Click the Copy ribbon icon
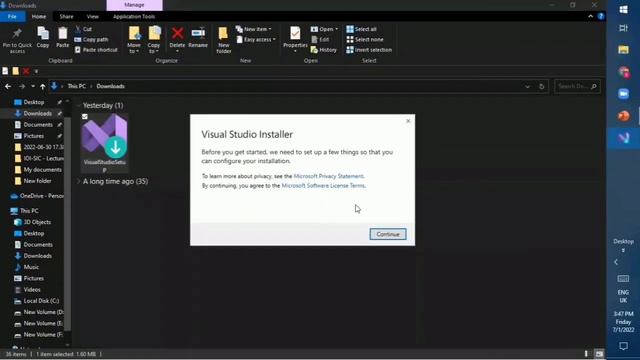Viewport: 640px width, 360px height. click(43, 38)
